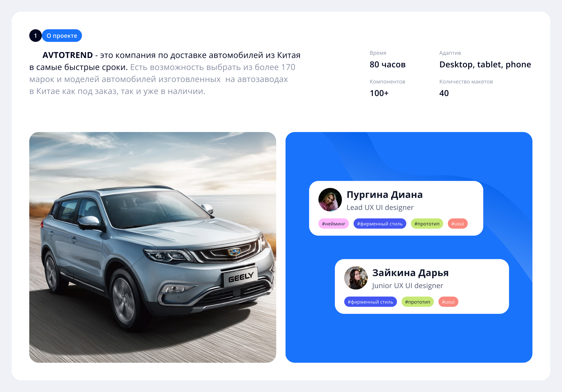Open the Geely car photo
562x392 pixels.
pos(153,247)
